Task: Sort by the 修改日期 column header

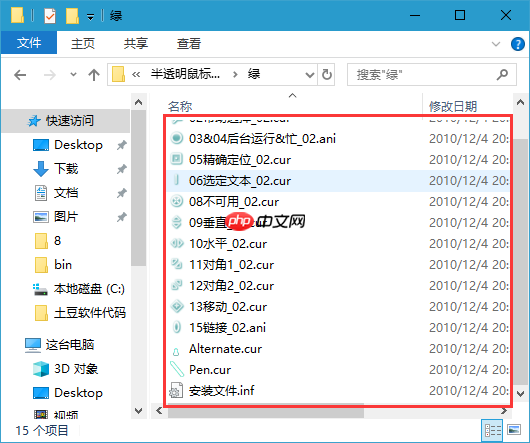Action: pyautogui.click(x=453, y=106)
